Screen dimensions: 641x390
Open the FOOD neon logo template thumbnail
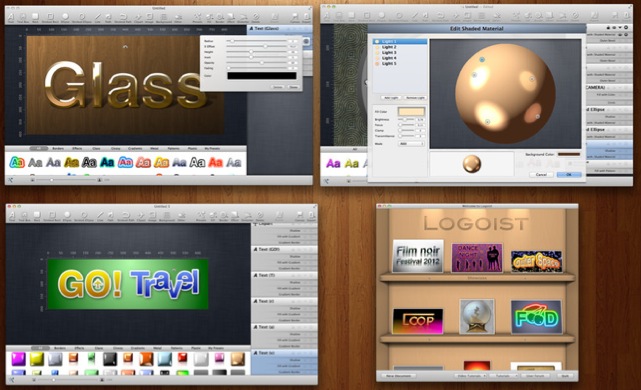click(x=536, y=318)
